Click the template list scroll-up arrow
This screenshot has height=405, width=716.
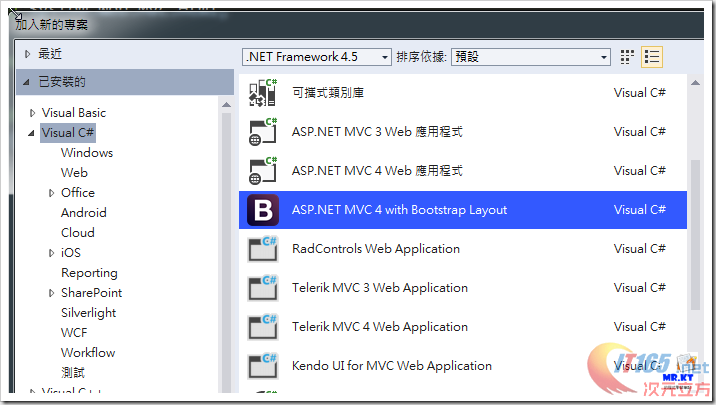tap(695, 83)
